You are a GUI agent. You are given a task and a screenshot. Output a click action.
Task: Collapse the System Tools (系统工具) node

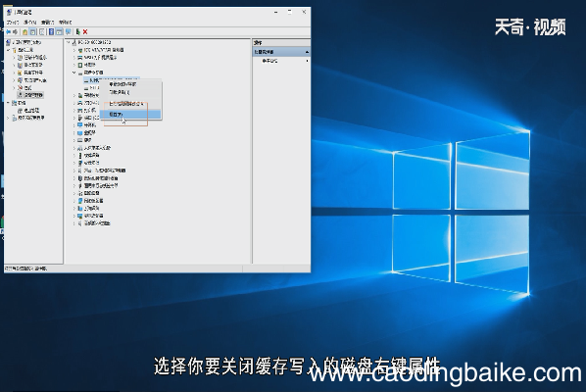[8, 50]
